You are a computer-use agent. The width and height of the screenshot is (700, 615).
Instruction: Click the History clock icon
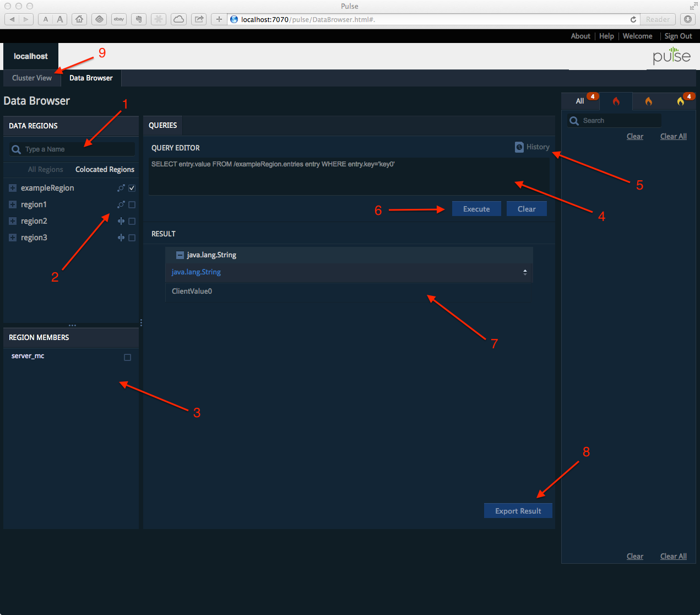click(519, 147)
